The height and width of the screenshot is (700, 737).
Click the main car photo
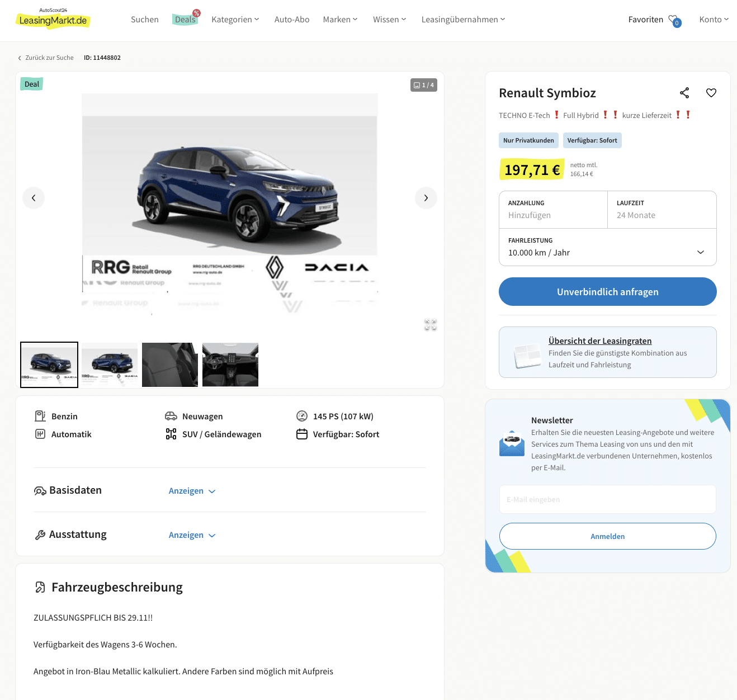click(230, 205)
